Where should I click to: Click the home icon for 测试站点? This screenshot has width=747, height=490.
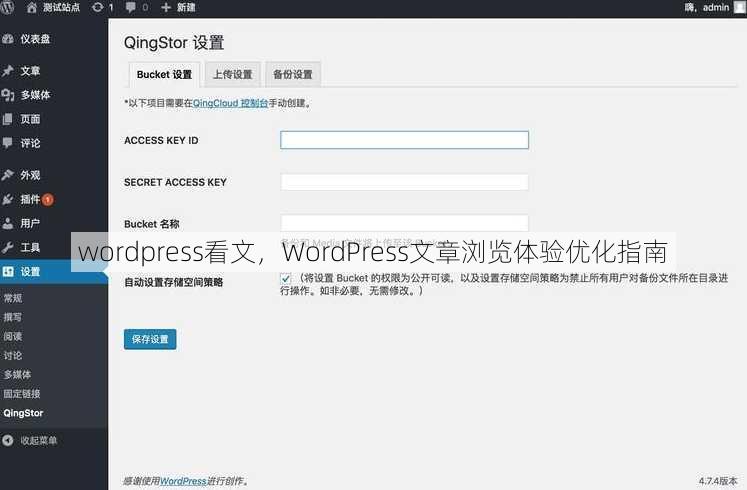(31, 8)
